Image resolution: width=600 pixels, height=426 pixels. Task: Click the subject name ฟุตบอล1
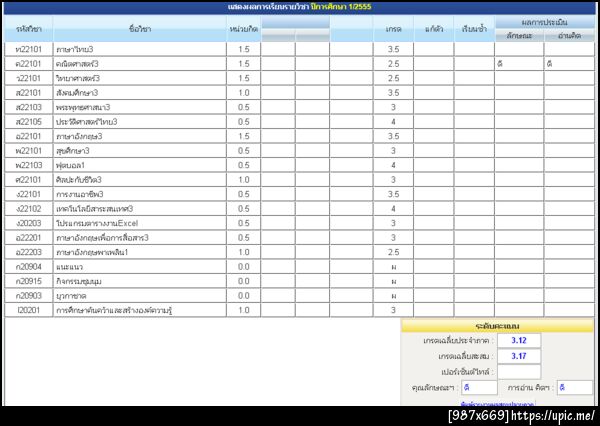[x=70, y=165]
